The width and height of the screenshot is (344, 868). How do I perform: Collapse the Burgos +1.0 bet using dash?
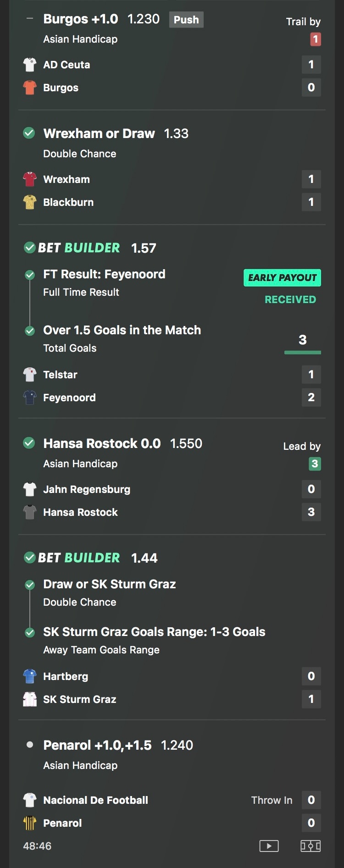[x=30, y=19]
